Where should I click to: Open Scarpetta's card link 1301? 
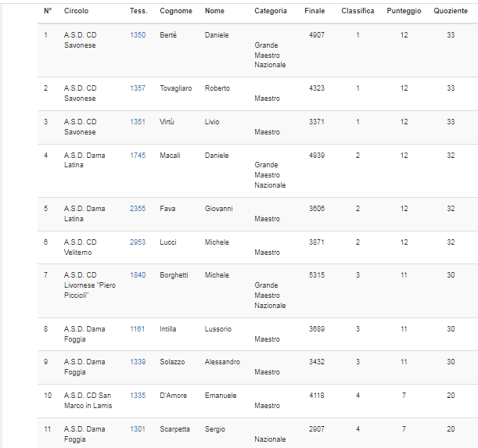138,429
